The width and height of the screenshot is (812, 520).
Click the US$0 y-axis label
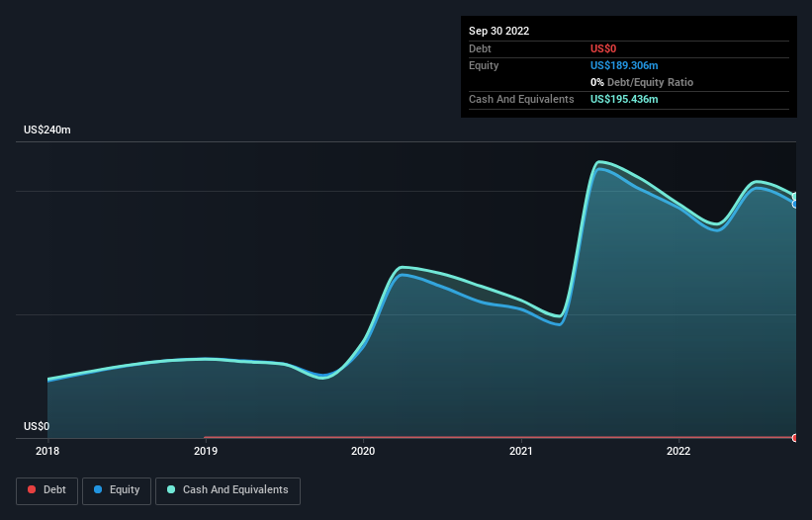(37, 426)
